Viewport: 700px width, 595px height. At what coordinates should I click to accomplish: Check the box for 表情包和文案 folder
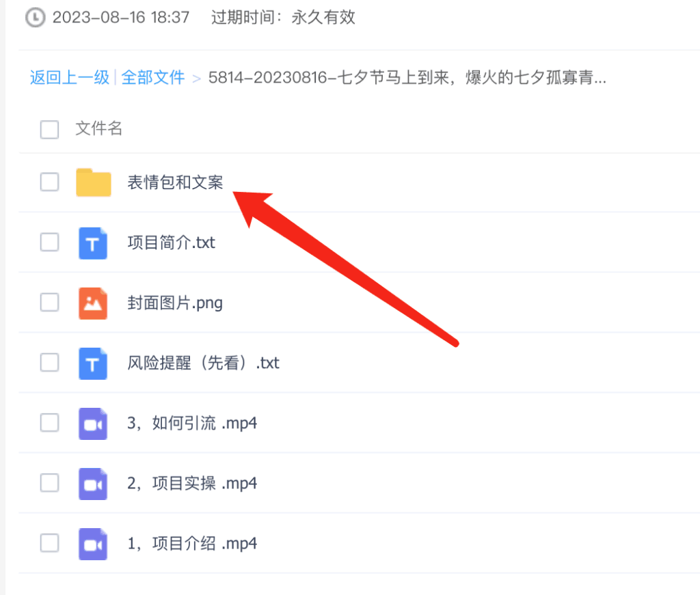(49, 182)
